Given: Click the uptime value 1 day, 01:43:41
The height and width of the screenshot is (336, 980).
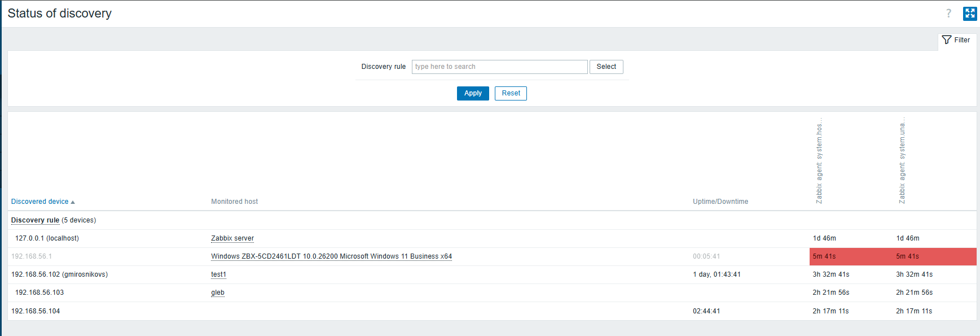Looking at the screenshot, I should [717, 274].
